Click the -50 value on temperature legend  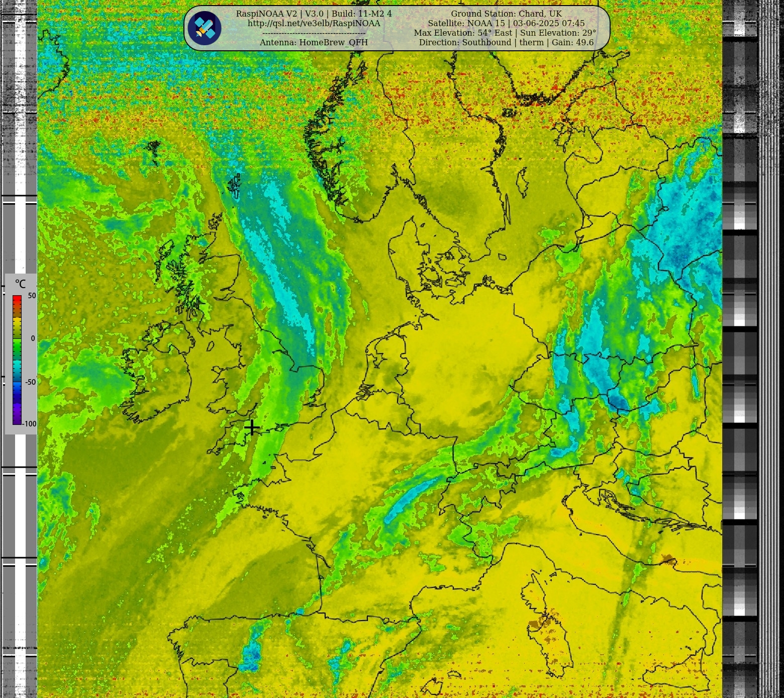(31, 382)
